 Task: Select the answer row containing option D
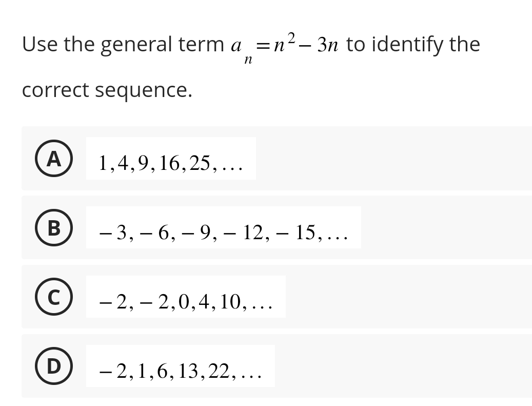pos(277,366)
